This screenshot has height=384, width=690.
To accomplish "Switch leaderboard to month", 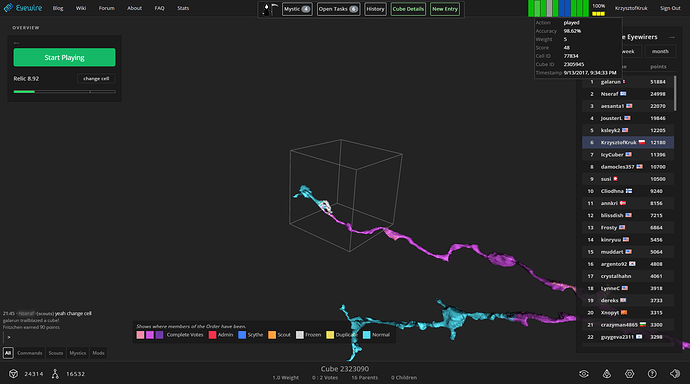I will coord(660,51).
